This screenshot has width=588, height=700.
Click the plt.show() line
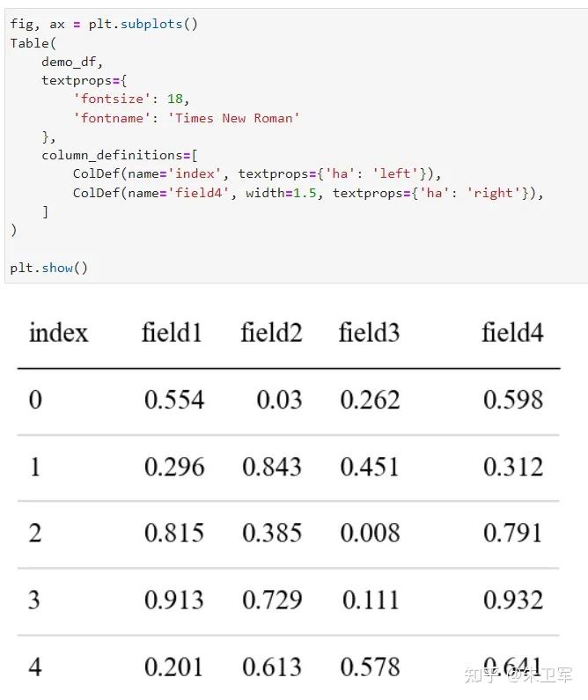(x=48, y=268)
